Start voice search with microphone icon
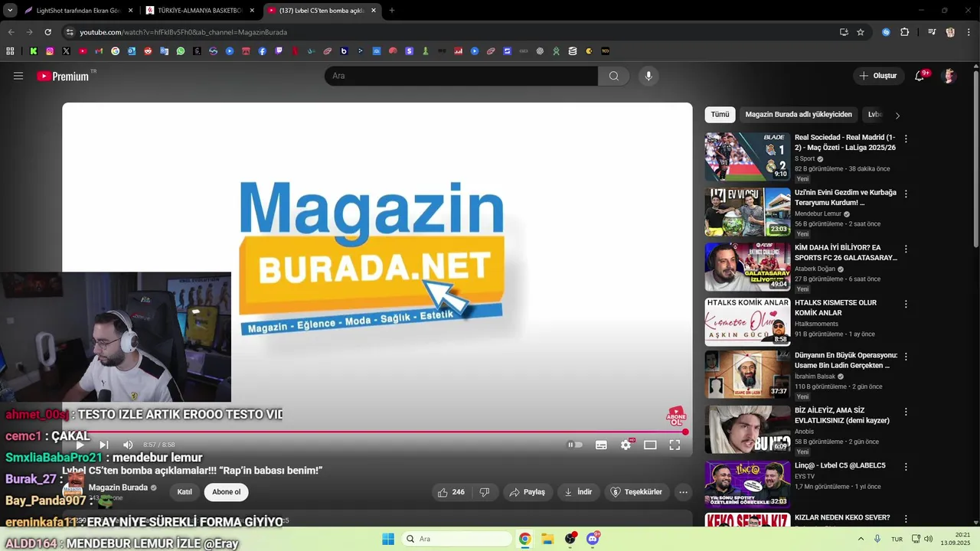The width and height of the screenshot is (980, 551). coord(648,76)
